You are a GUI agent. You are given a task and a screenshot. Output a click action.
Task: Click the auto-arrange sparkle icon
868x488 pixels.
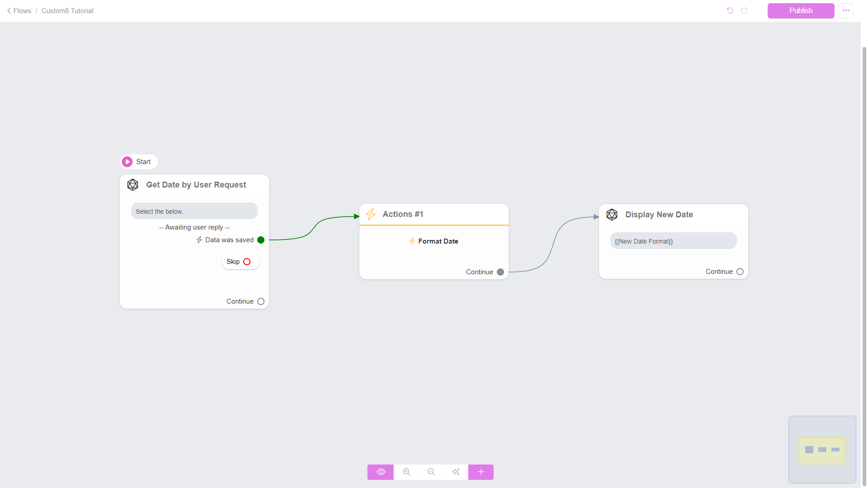(456, 472)
